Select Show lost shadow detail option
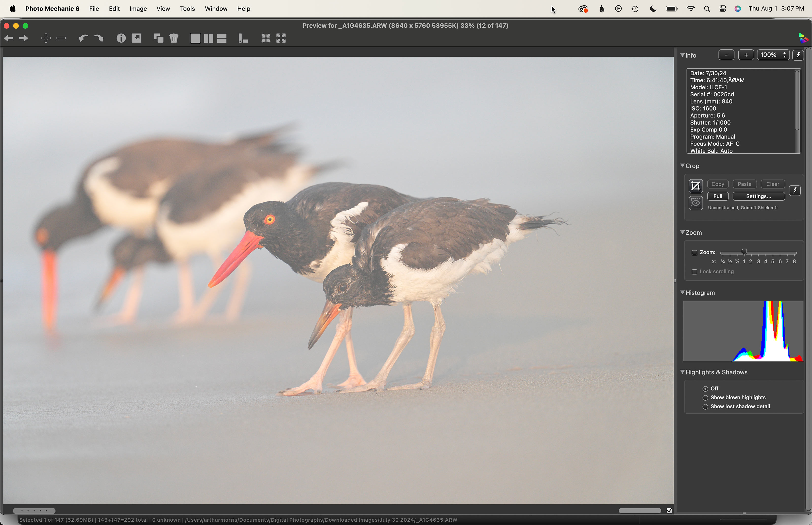The width and height of the screenshot is (812, 525). [705, 407]
